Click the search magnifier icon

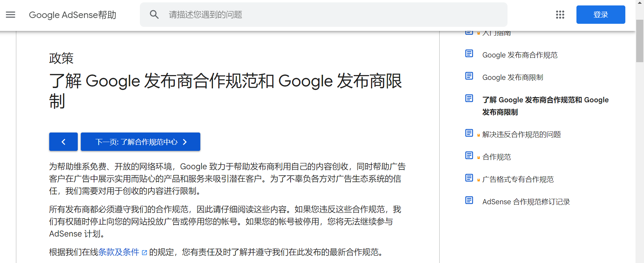coord(154,15)
